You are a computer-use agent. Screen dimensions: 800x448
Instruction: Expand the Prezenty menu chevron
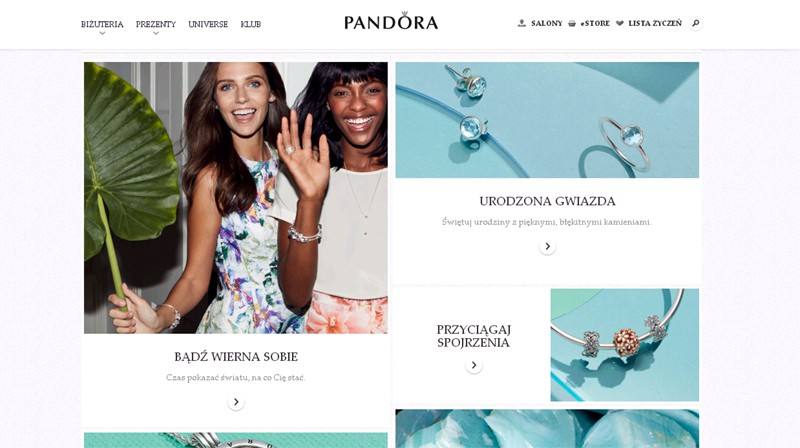click(x=156, y=33)
